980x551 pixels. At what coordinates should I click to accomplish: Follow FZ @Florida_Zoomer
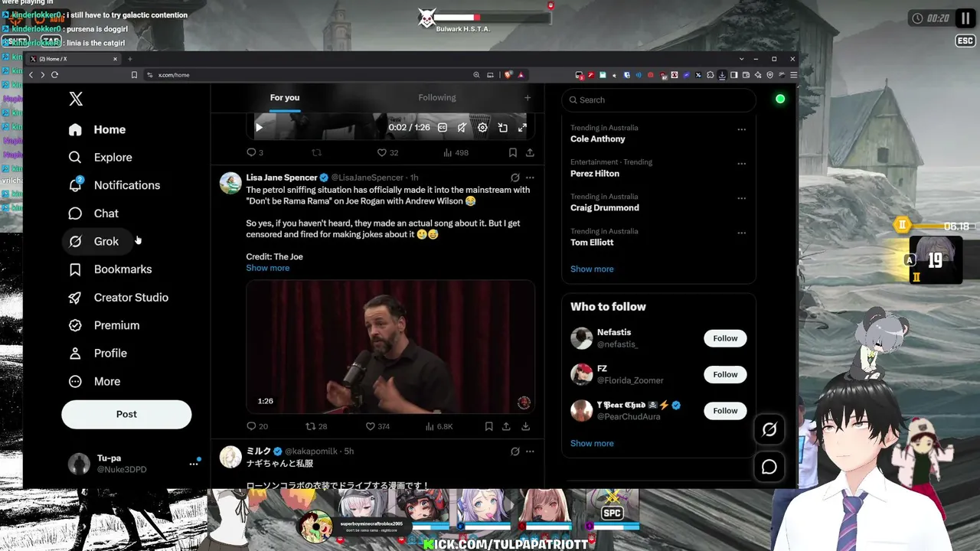pos(725,374)
